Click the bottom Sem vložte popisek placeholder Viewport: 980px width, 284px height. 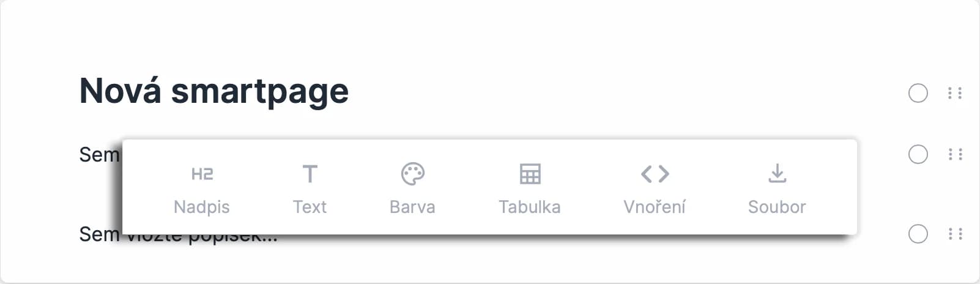[178, 234]
